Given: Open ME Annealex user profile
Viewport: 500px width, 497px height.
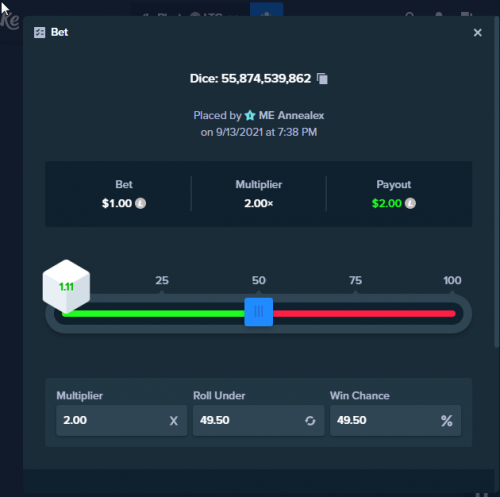Looking at the screenshot, I should click(291, 115).
